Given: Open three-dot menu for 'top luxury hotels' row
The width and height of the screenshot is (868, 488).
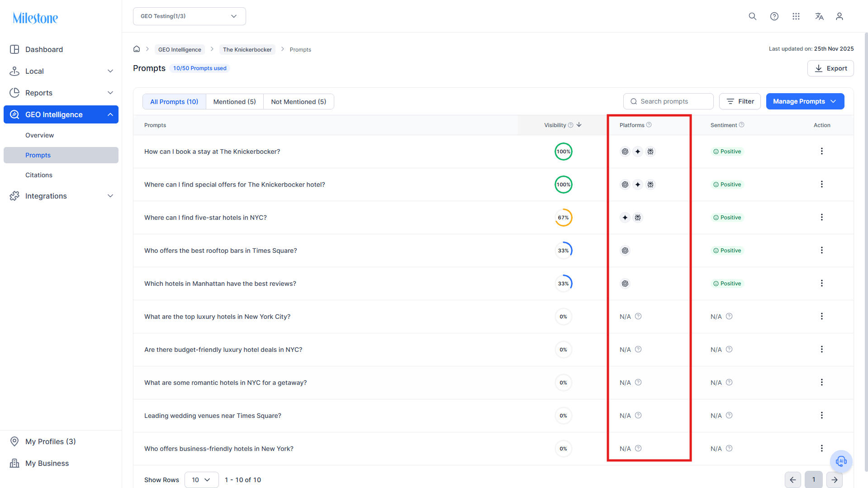Looking at the screenshot, I should (822, 316).
